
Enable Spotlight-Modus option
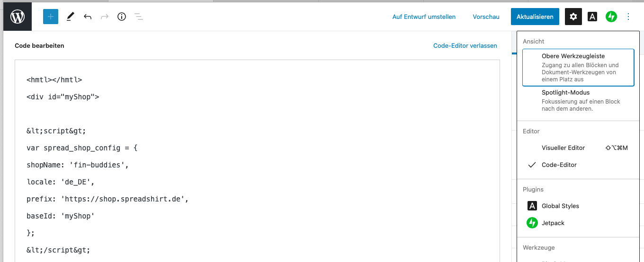tap(578, 100)
